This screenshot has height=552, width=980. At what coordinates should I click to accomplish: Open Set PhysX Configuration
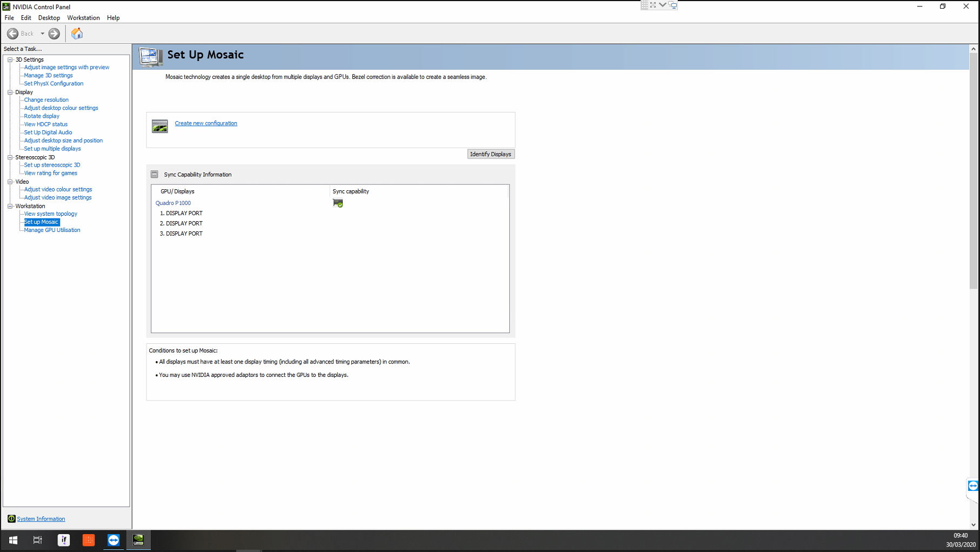click(54, 84)
